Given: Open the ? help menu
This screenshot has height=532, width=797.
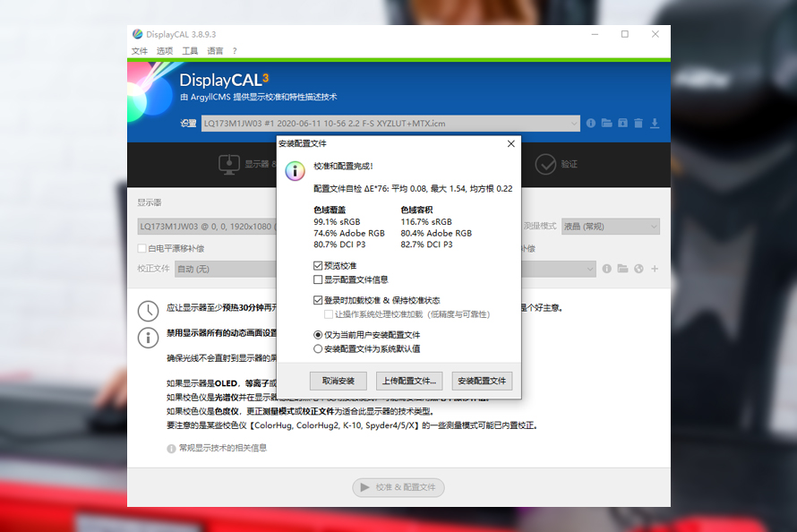Looking at the screenshot, I should tap(235, 51).
